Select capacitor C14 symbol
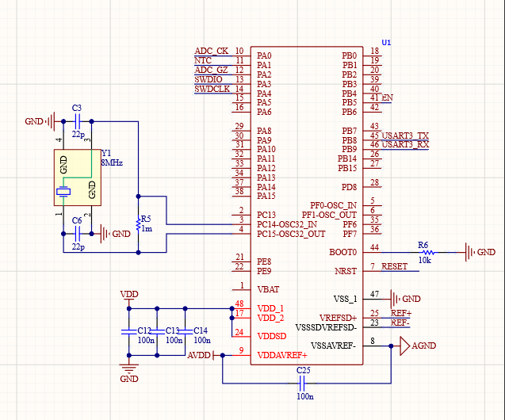Image resolution: width=505 pixels, height=420 pixels. point(186,331)
